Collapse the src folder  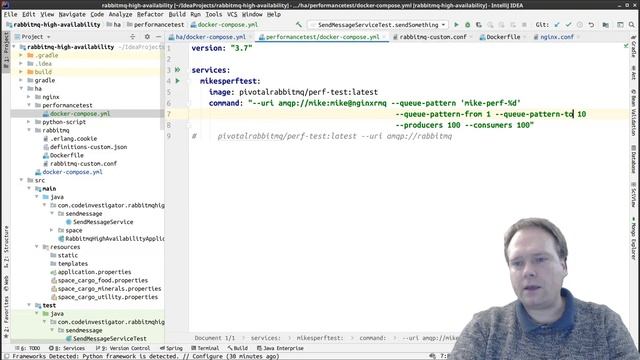pyautogui.click(x=21, y=180)
